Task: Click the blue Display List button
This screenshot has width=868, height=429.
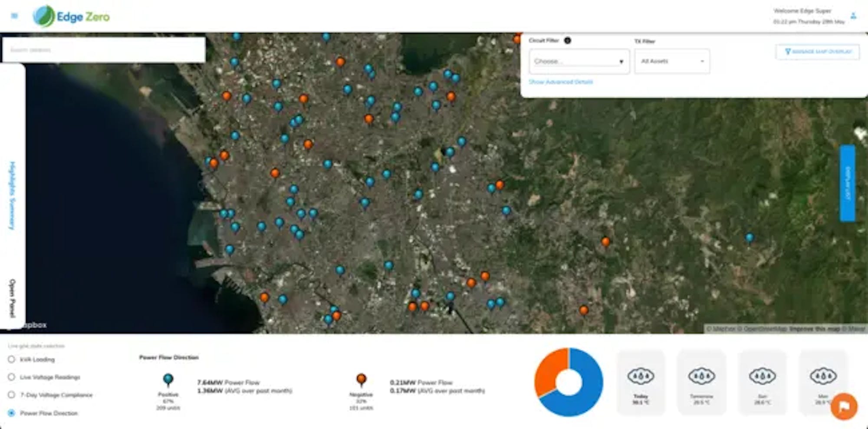Action: point(847,183)
